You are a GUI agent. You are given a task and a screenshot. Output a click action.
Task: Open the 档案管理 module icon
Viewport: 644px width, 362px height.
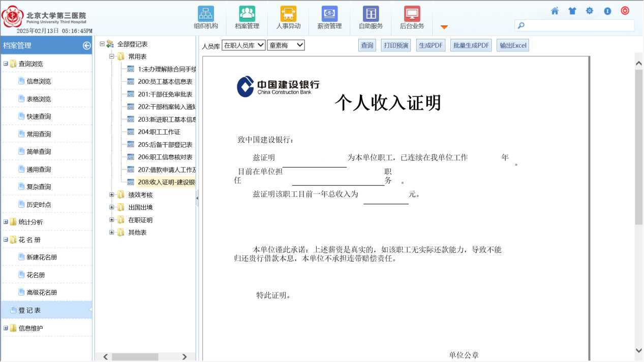click(247, 14)
